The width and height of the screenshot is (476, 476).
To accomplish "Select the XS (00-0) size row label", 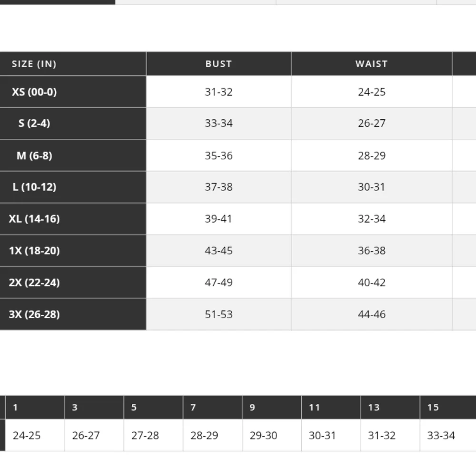I will [34, 92].
